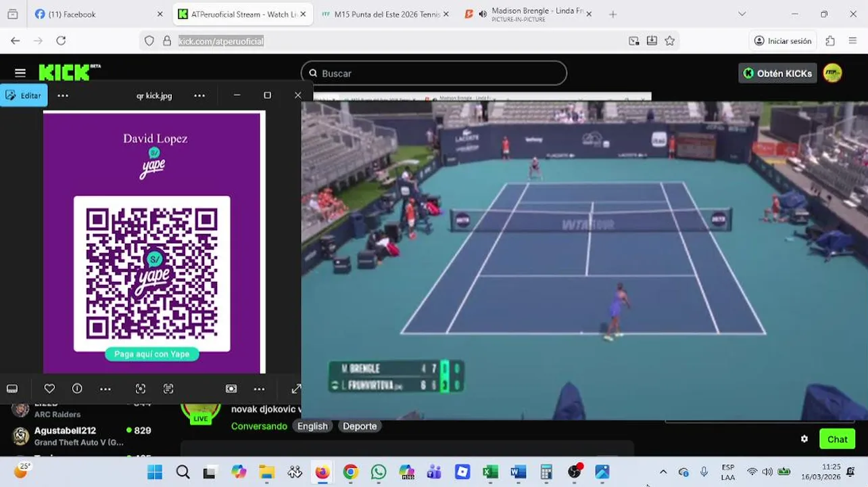Start the slideshow icon in Photos
868x487 pixels.
[231, 388]
